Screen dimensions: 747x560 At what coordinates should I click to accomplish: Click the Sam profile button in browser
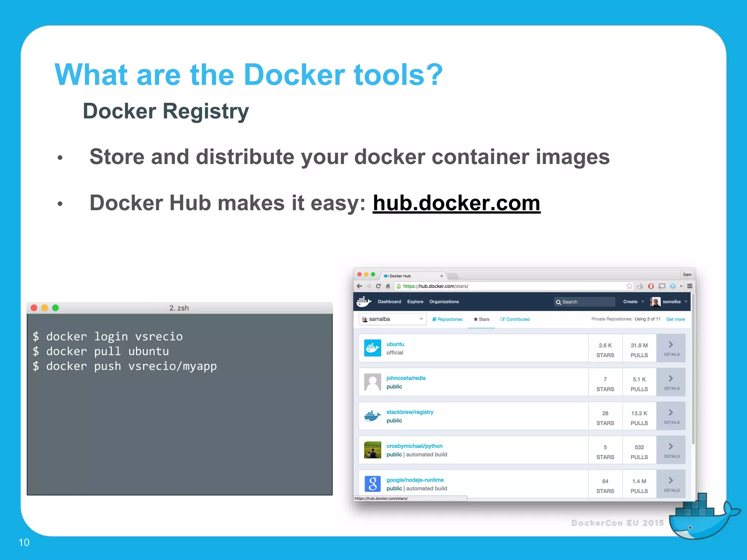(x=687, y=275)
